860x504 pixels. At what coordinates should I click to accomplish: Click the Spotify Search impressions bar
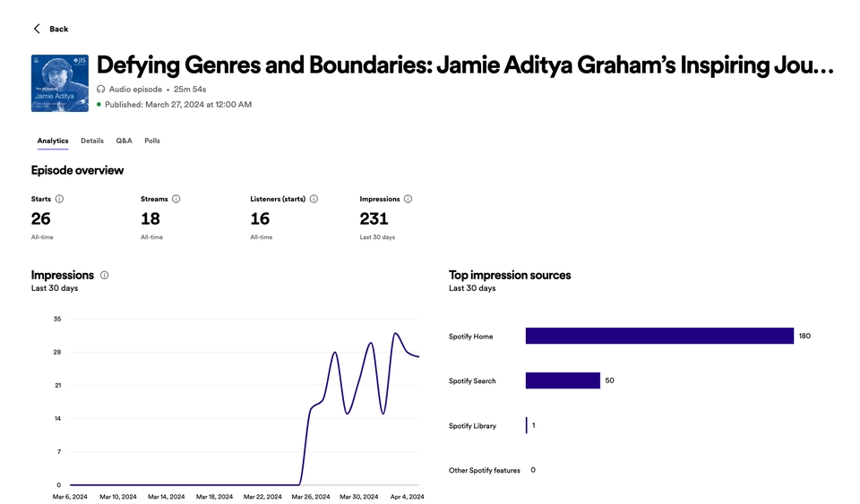tap(563, 380)
